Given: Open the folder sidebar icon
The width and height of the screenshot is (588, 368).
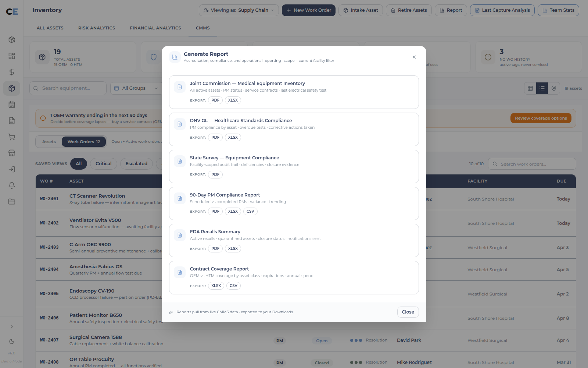Looking at the screenshot, I should pos(12,202).
